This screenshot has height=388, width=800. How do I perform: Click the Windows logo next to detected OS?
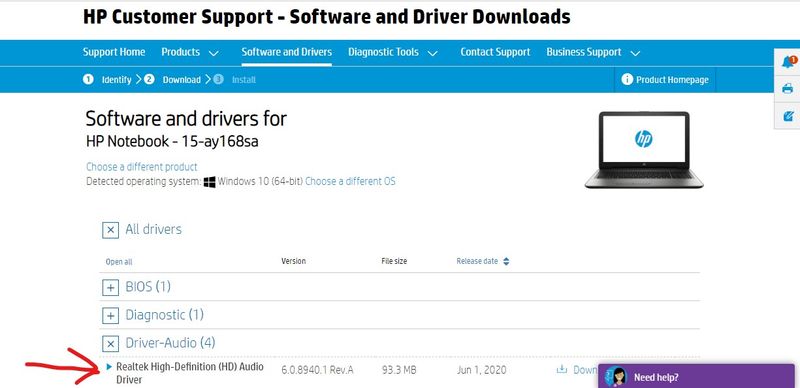[x=209, y=182]
